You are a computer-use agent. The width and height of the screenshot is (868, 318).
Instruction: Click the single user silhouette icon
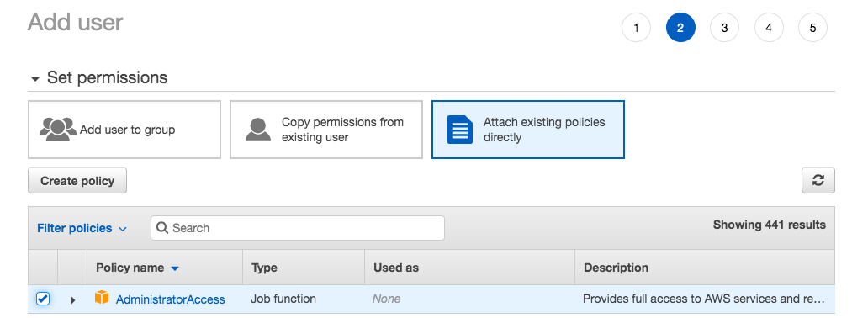click(x=258, y=130)
